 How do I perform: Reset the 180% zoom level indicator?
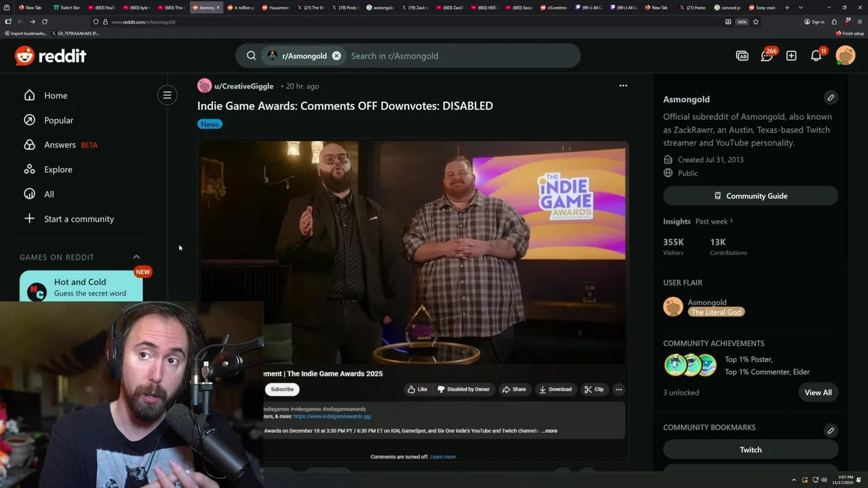(x=742, y=22)
